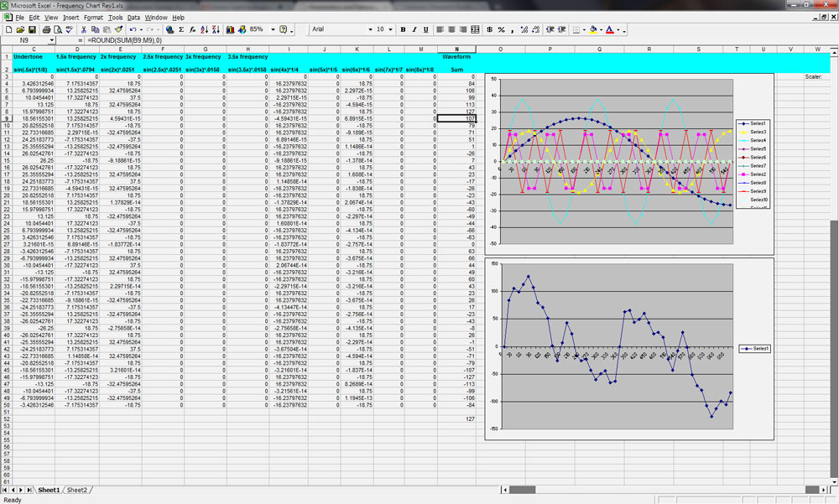Click the equals Edit Formula button
Screen dimensions: 839x504
(81, 40)
